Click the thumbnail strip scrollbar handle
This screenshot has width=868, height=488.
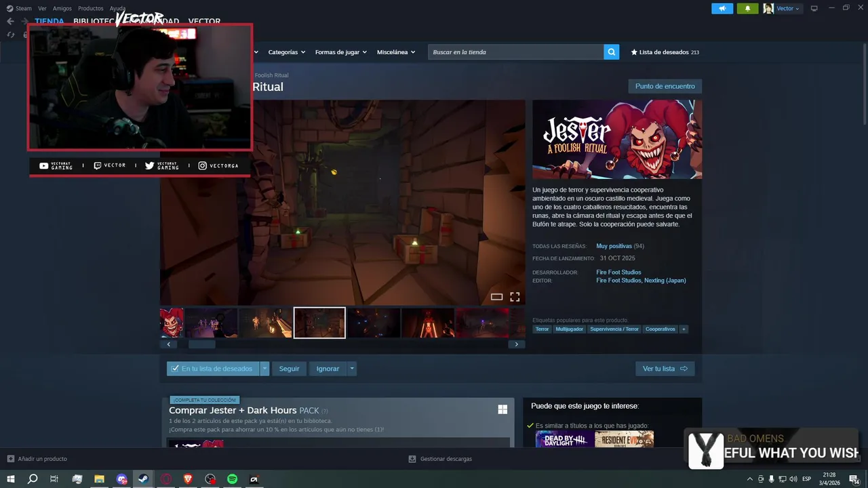[201, 344]
